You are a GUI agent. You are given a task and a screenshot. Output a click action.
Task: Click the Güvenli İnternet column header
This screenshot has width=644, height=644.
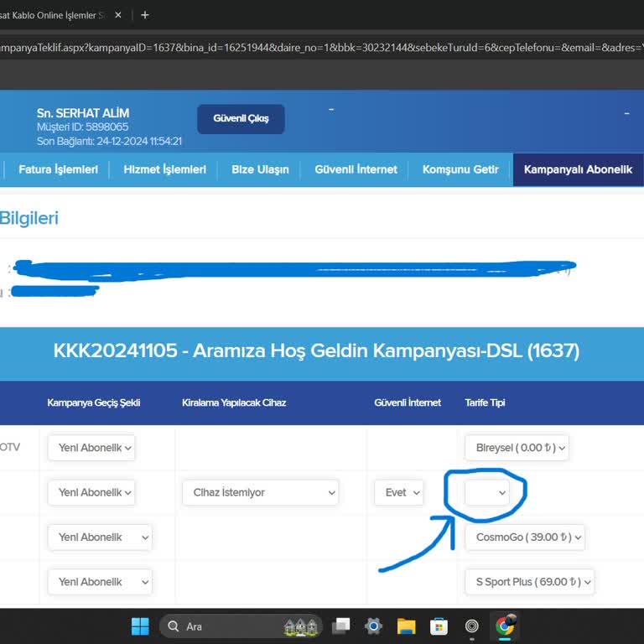tap(408, 402)
